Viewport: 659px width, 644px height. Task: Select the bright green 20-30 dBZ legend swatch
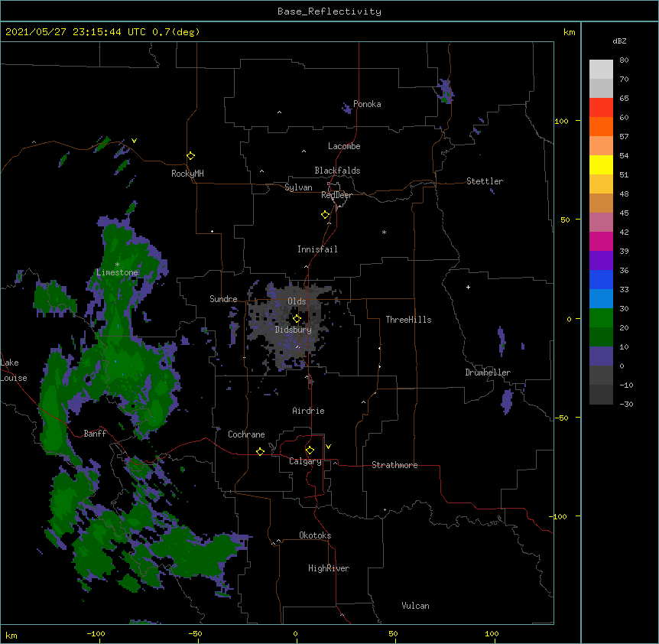tap(601, 318)
